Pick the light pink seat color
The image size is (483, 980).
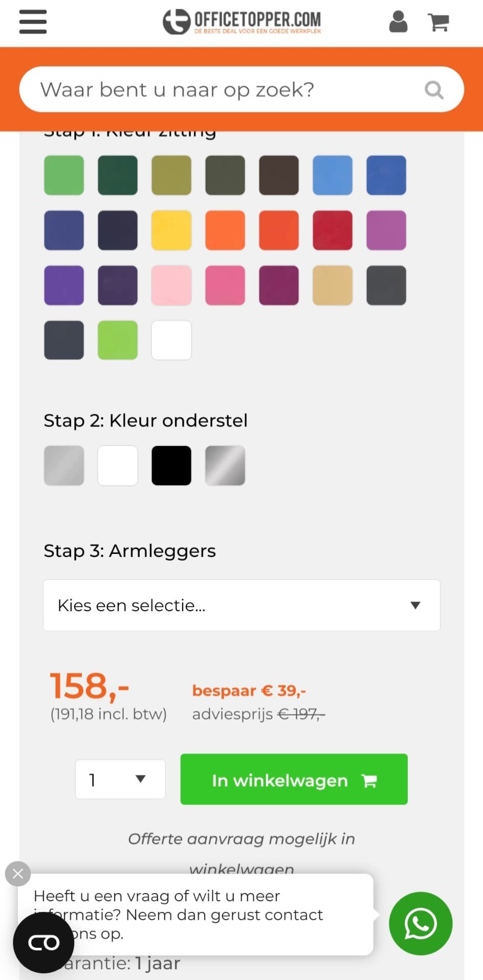pos(171,285)
